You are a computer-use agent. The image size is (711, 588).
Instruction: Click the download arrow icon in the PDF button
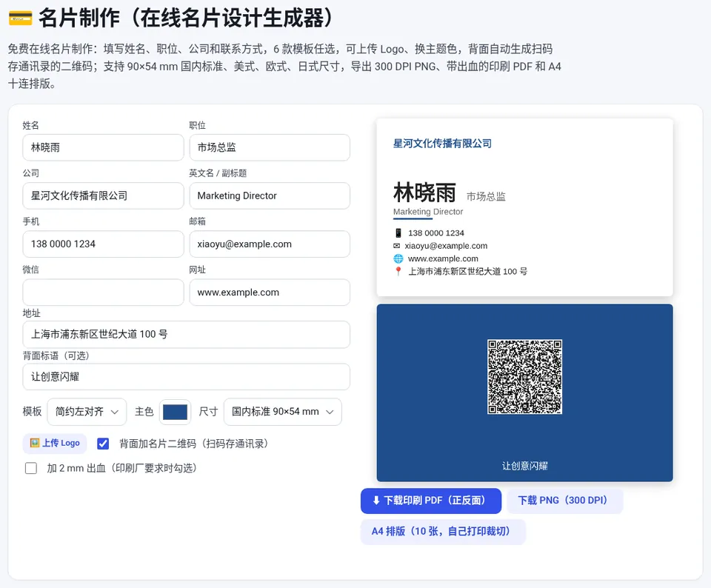click(376, 501)
